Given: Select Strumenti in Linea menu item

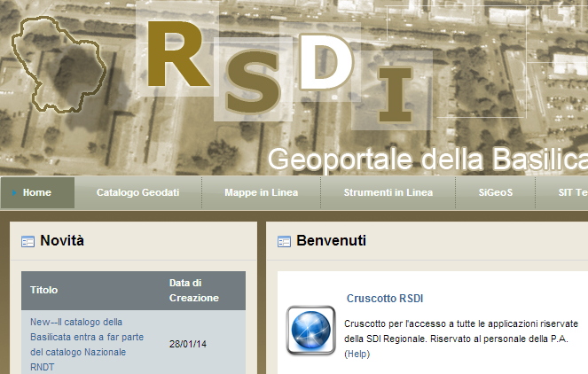Looking at the screenshot, I should click(388, 192).
